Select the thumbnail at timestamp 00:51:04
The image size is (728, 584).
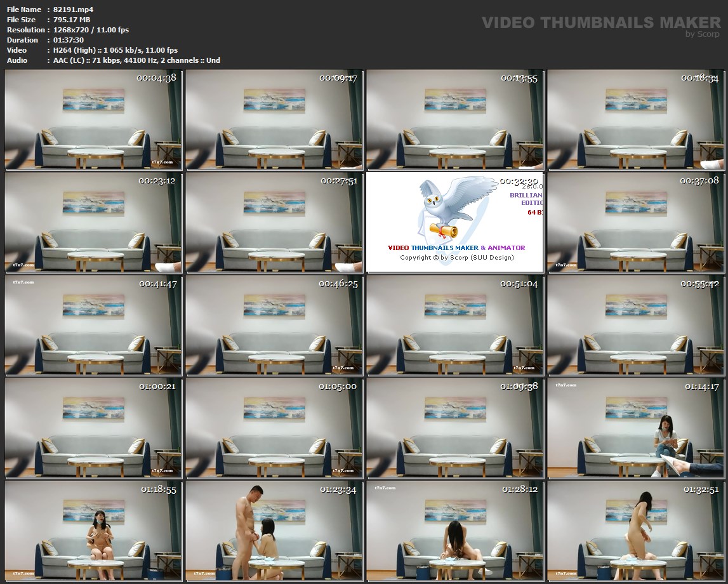[455, 325]
